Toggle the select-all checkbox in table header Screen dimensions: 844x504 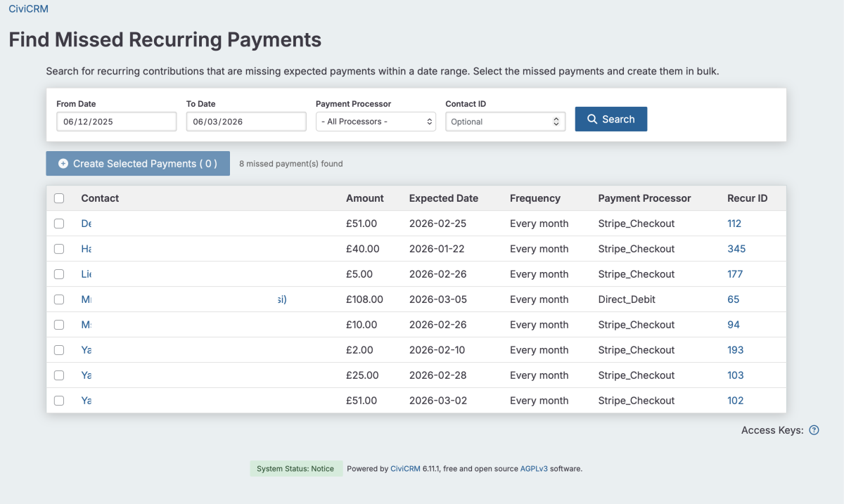pyautogui.click(x=59, y=198)
